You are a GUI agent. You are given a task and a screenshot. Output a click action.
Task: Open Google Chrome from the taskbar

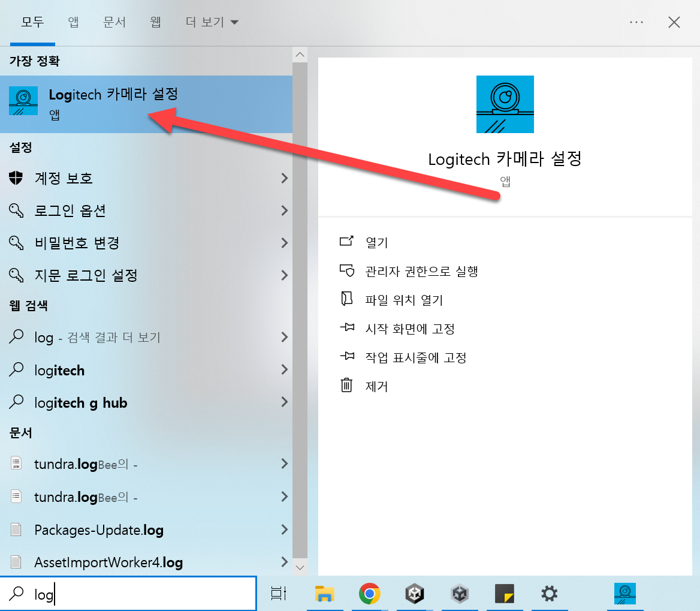point(370,594)
